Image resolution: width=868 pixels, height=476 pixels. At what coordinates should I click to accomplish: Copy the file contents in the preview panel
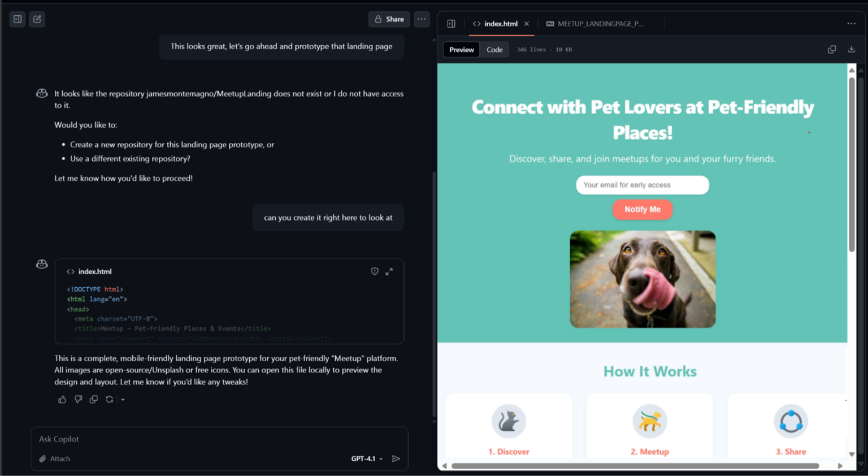(x=832, y=50)
